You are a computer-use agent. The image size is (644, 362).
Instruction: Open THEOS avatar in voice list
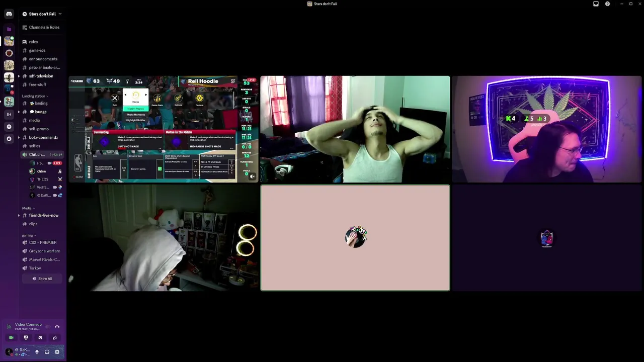click(x=32, y=179)
